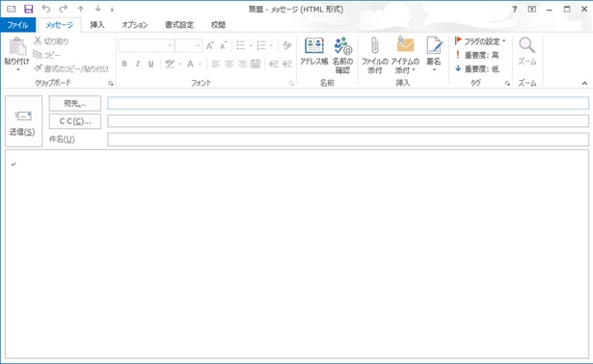Open フラグの設定 flag menu
Screen dimensions: 593x364
[480, 41]
